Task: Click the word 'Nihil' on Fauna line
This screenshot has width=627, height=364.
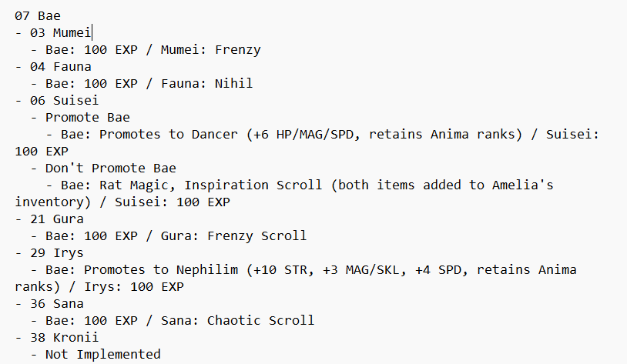Action: coord(234,83)
